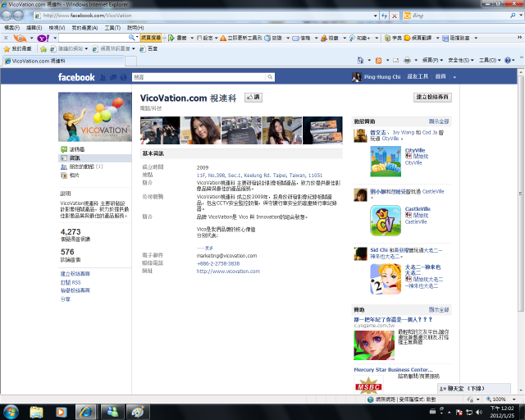Click Add to Favorites bar star icon
Viewport: 525px width, 420px height.
coord(43,49)
